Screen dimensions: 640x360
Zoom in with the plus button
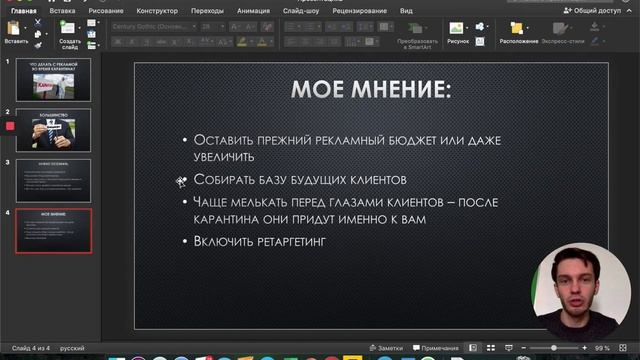[x=584, y=348]
